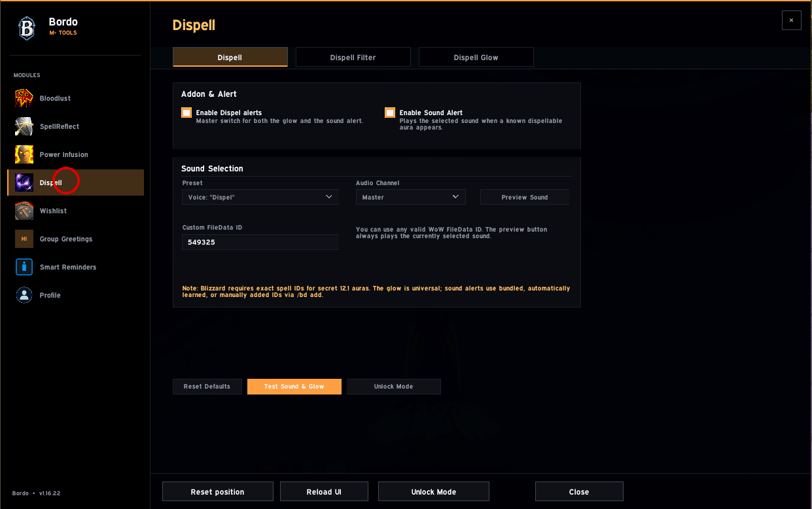Click the Reset position button
Image resolution: width=812 pixels, height=509 pixels.
(218, 491)
